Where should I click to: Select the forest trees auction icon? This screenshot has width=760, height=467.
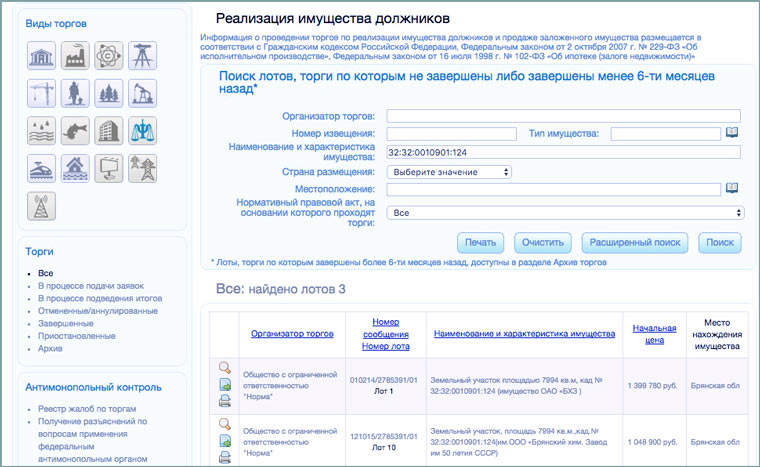pyautogui.click(x=109, y=93)
